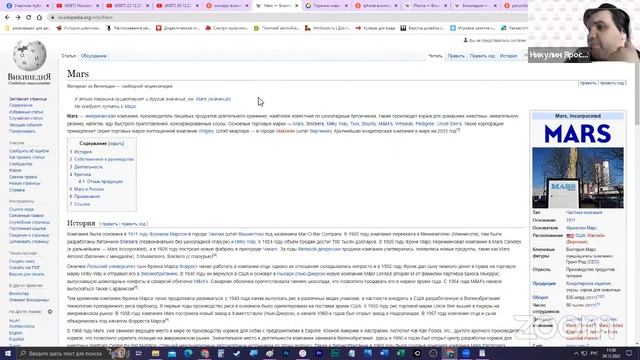The image size is (640, 360).
Task: Switch to the Читать view tab
Action: (435, 56)
